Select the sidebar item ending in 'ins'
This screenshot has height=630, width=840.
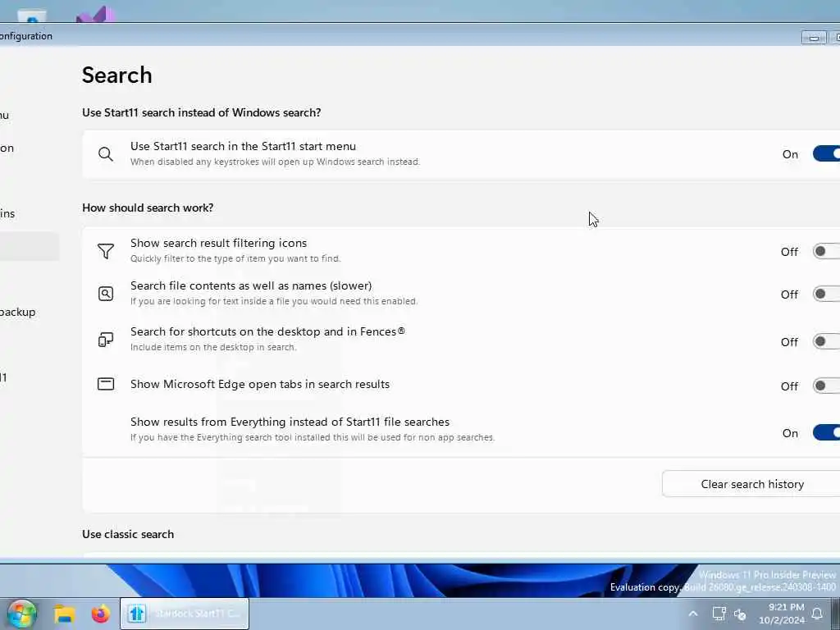coord(7,213)
